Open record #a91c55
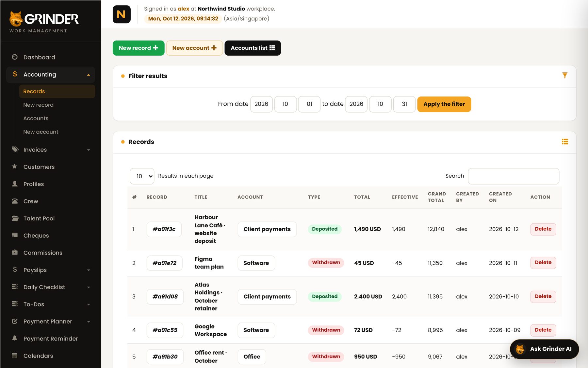Image resolution: width=588 pixels, height=368 pixels. (165, 330)
